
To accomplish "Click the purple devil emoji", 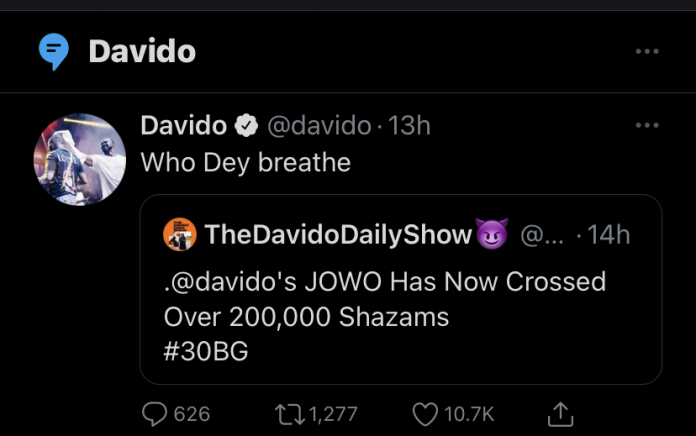I will click(492, 235).
